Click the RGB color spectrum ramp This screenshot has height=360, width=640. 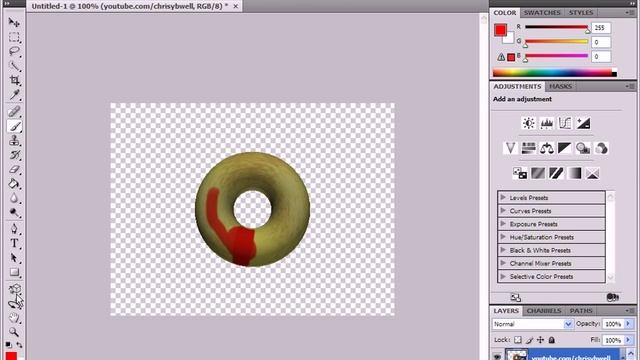[555, 73]
